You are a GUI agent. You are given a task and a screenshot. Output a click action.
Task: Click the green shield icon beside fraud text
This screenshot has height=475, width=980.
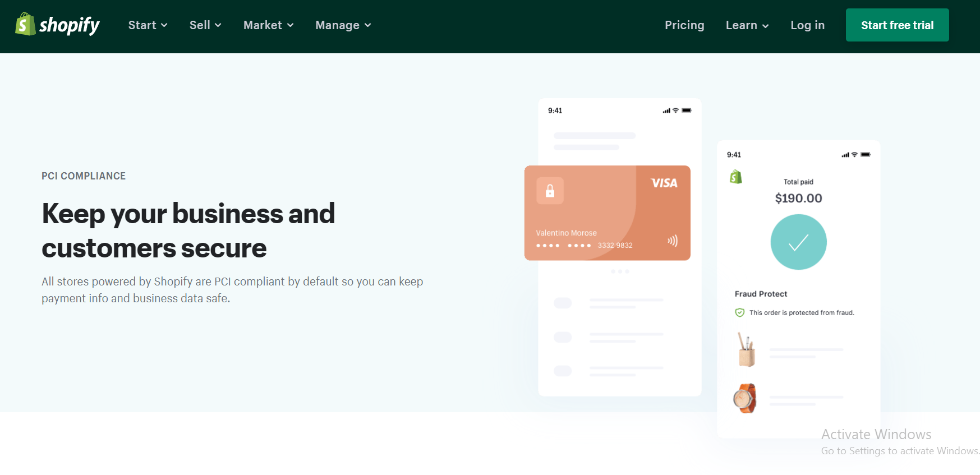[739, 312]
